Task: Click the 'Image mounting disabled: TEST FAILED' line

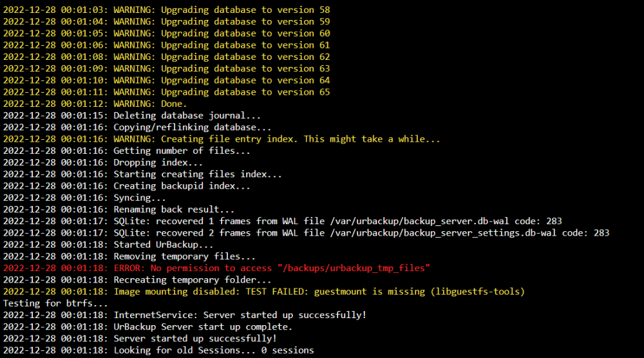Action: (264, 292)
